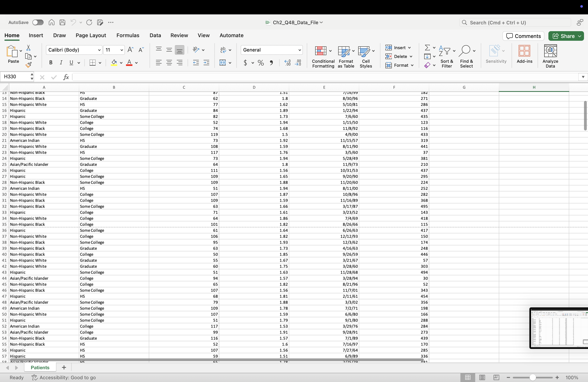Click Merge & Center icon
The width and height of the screenshot is (588, 382).
click(223, 63)
